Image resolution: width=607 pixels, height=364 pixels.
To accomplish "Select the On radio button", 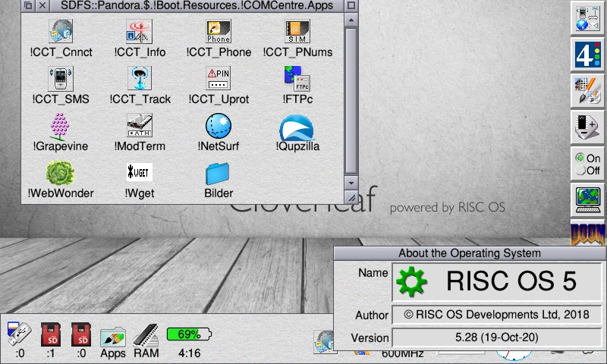I will point(581,158).
